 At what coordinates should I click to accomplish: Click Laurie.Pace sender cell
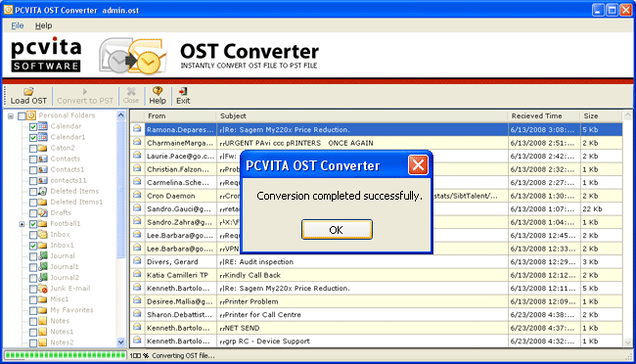point(180,157)
